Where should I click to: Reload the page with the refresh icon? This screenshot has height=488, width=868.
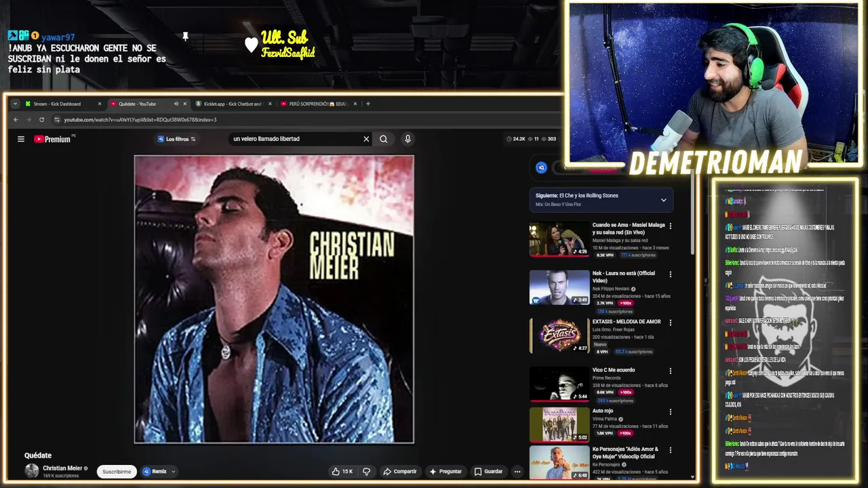coord(41,120)
